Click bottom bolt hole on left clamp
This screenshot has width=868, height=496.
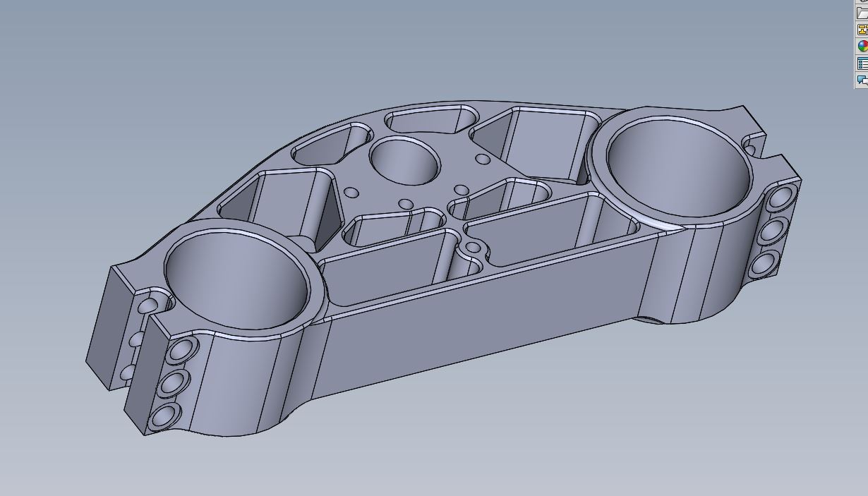tap(162, 416)
